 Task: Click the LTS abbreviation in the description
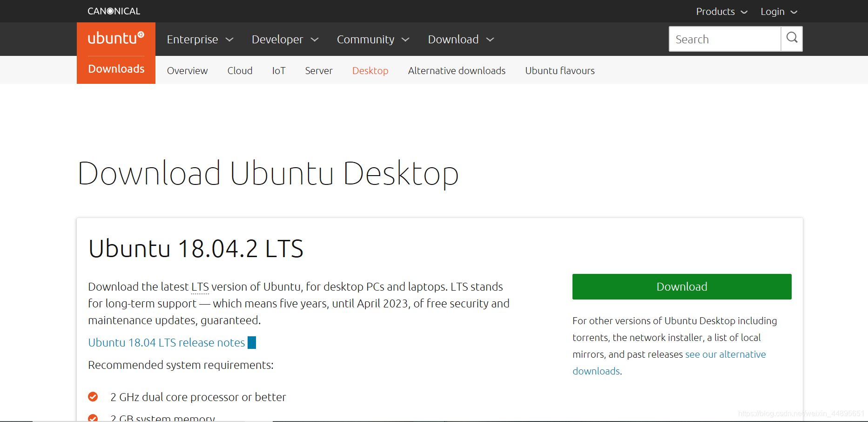200,287
